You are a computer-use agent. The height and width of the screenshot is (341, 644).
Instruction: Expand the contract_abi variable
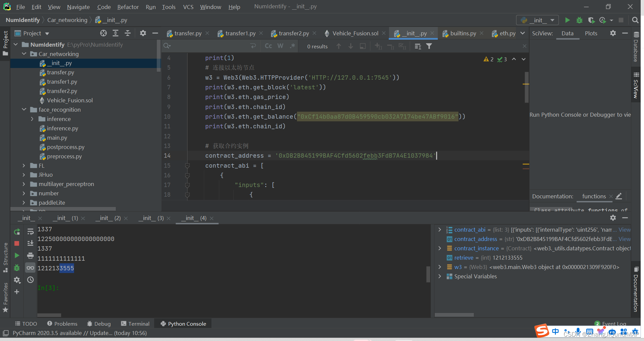(x=440, y=230)
